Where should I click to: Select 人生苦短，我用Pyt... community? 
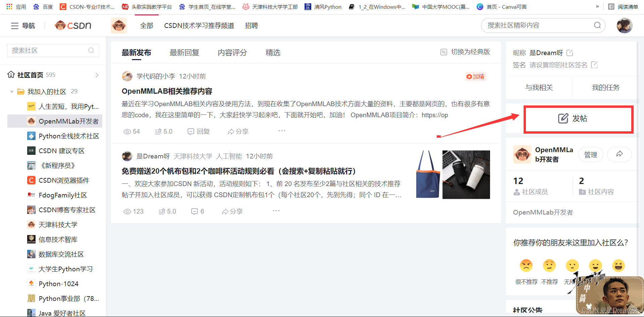(x=63, y=106)
